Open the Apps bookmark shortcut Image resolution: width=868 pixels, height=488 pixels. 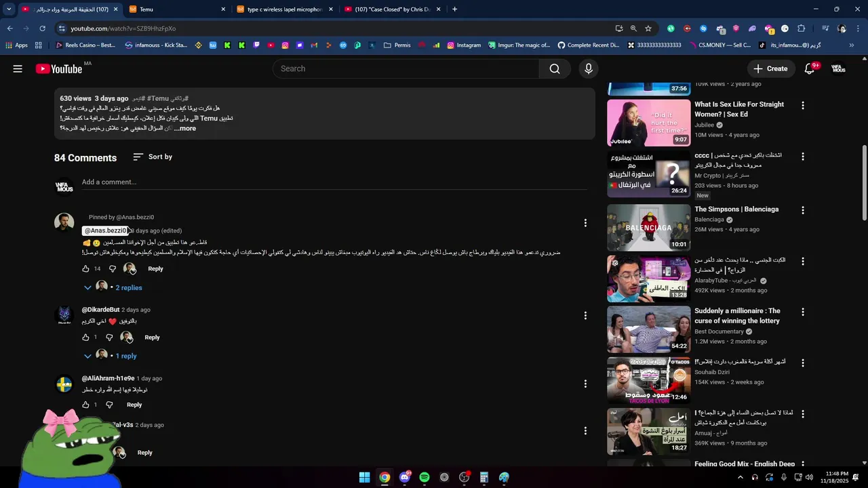(16, 45)
